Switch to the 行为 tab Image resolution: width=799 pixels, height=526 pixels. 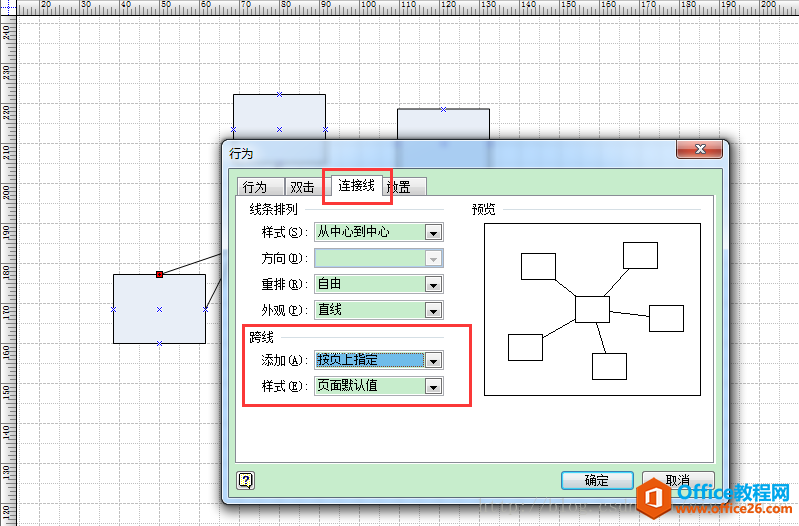260,187
